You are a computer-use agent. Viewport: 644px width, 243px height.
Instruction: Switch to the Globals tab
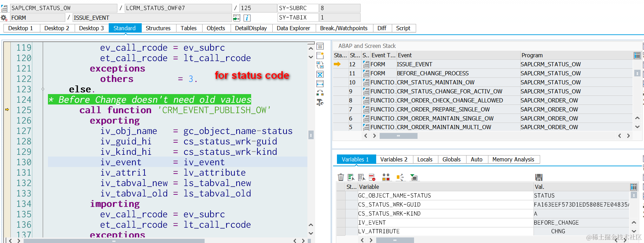452,159
